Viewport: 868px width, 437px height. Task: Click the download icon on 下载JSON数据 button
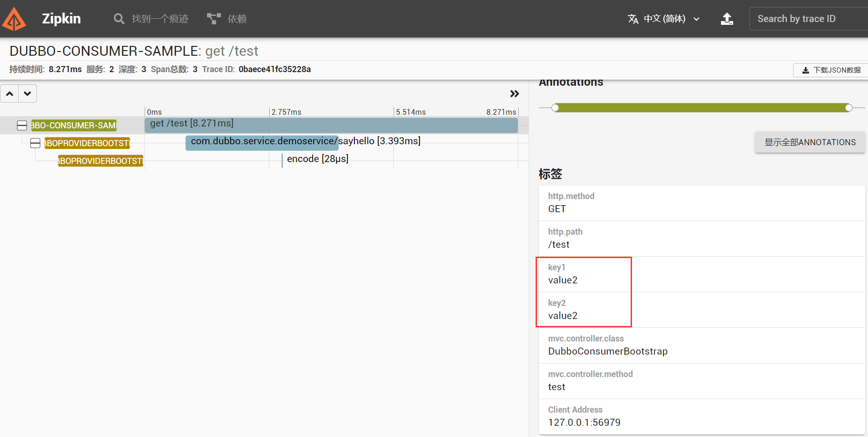click(x=806, y=70)
